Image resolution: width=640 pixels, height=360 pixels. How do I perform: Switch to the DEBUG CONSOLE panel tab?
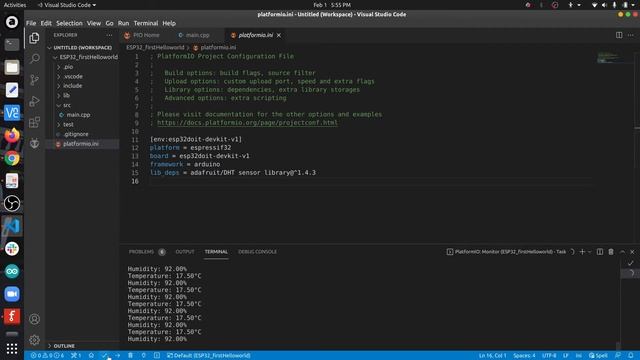point(258,252)
